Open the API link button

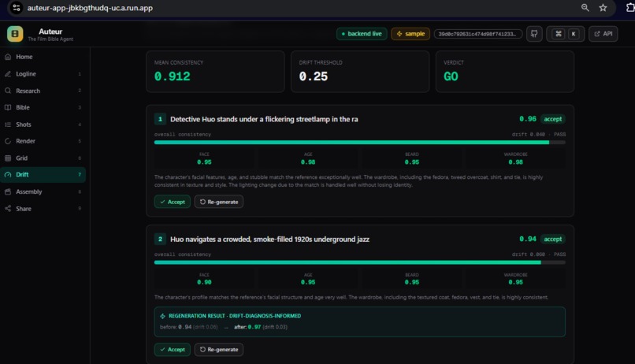point(603,34)
